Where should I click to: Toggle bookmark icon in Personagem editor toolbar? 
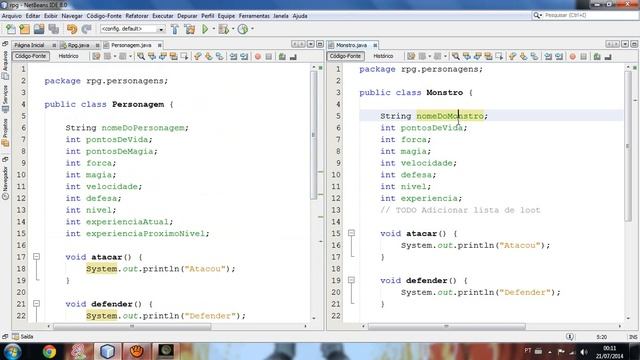220,56
